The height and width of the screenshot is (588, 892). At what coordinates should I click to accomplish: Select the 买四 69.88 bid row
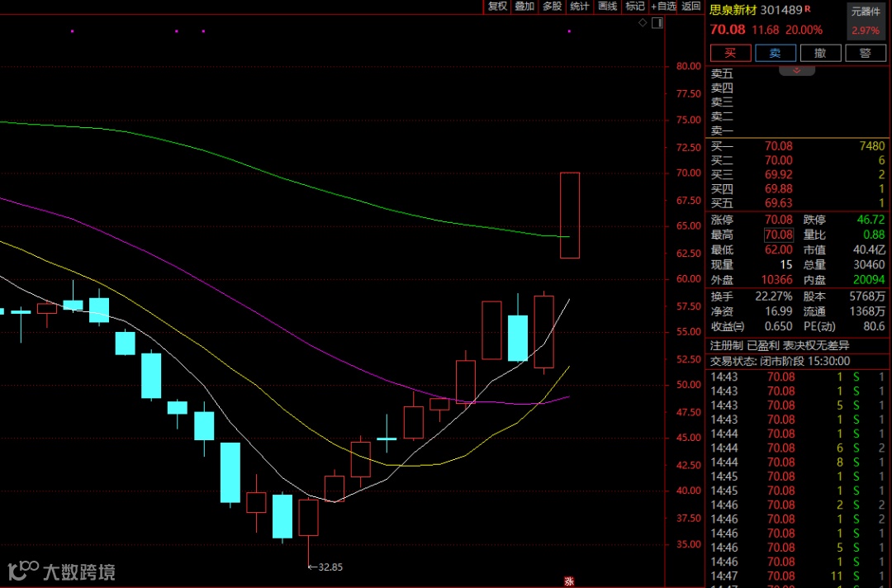pos(798,189)
